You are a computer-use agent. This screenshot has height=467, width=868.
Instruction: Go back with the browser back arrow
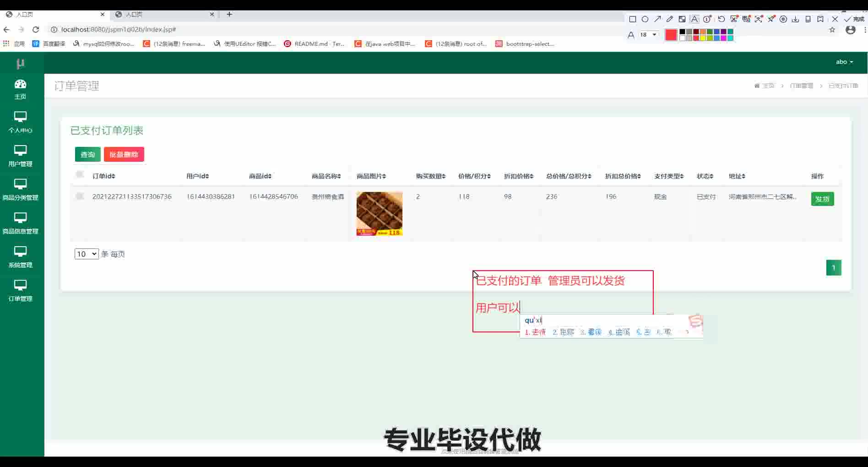coord(6,29)
